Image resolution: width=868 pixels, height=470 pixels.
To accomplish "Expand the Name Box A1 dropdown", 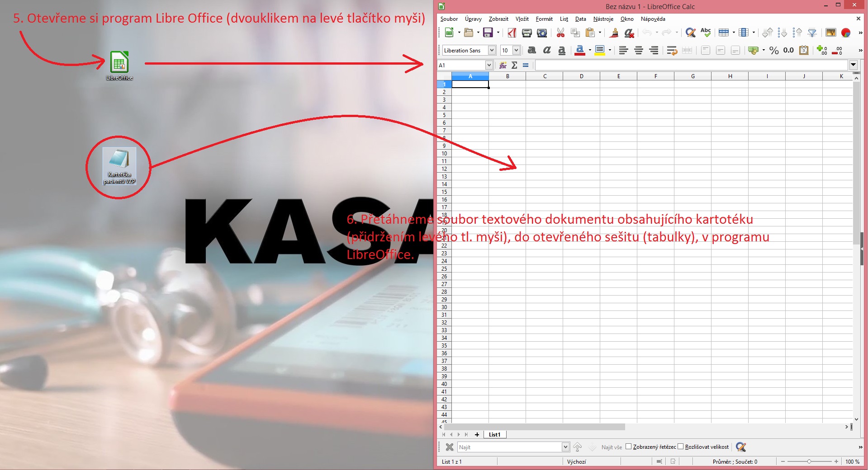I will pos(489,65).
